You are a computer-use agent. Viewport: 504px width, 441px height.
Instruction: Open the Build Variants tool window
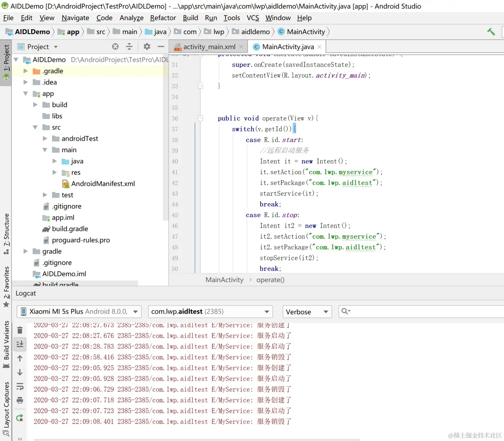pyautogui.click(x=6, y=344)
